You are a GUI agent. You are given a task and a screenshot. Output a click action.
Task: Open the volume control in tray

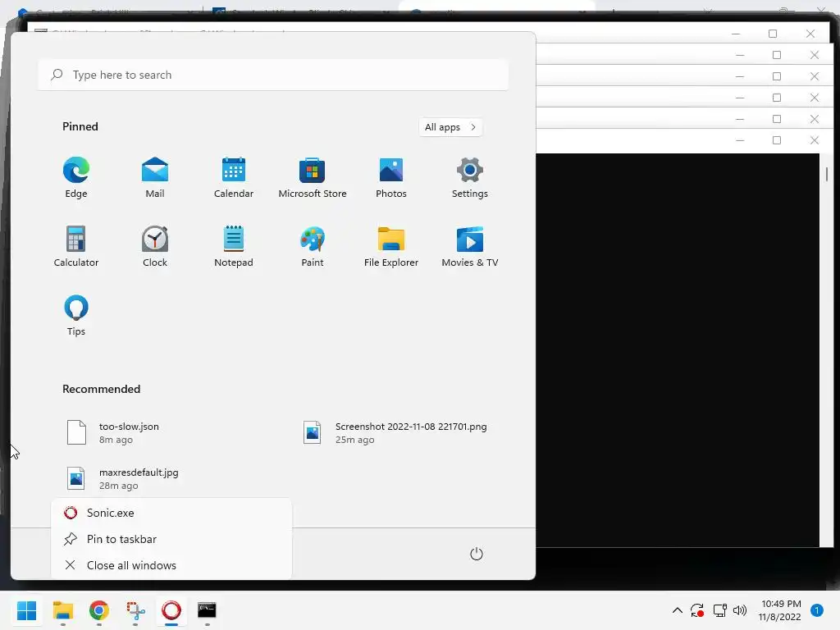coord(740,610)
